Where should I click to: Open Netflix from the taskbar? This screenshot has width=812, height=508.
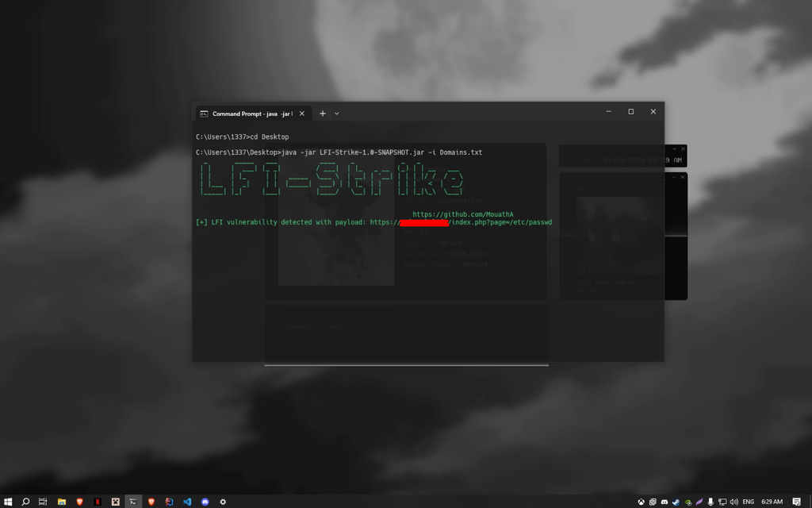[98, 502]
